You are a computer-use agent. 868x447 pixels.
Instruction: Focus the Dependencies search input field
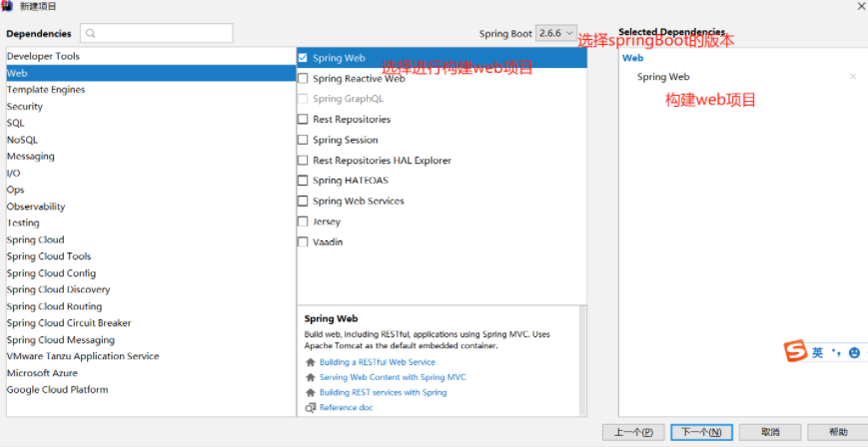[x=157, y=33]
